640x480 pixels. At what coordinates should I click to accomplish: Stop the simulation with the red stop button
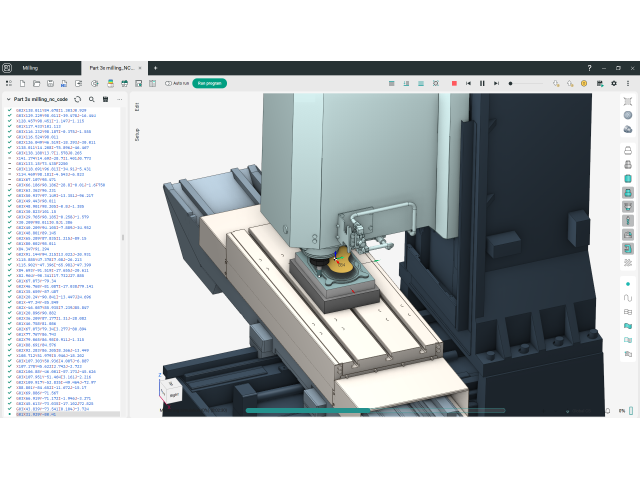454,83
